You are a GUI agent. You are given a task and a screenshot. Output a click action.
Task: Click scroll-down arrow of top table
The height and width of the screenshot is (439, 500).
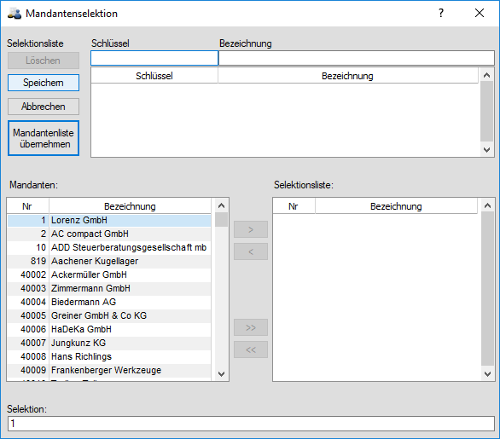[x=487, y=150]
